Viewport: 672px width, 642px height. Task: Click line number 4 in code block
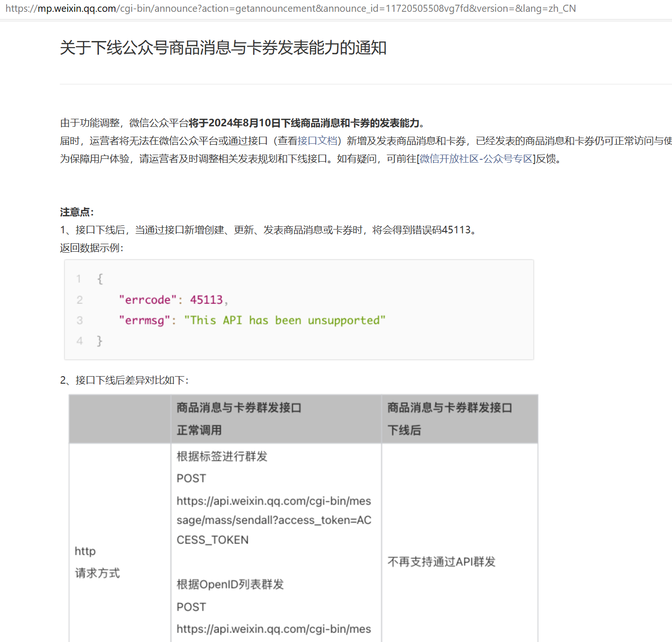coord(79,341)
